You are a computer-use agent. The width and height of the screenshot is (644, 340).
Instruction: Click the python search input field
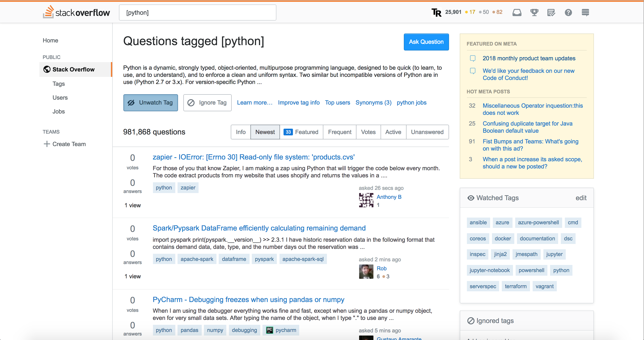click(197, 13)
